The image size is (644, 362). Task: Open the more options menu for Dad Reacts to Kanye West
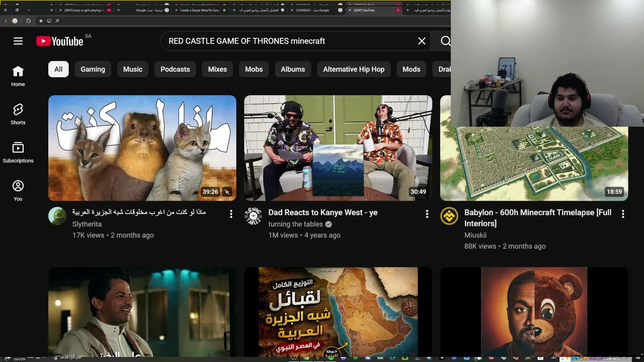coord(427,214)
